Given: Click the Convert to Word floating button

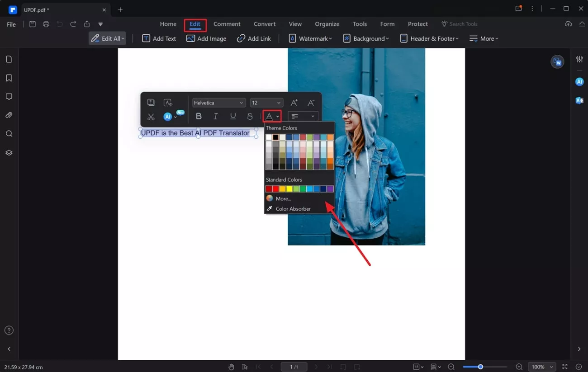Looking at the screenshot, I should (x=557, y=62).
